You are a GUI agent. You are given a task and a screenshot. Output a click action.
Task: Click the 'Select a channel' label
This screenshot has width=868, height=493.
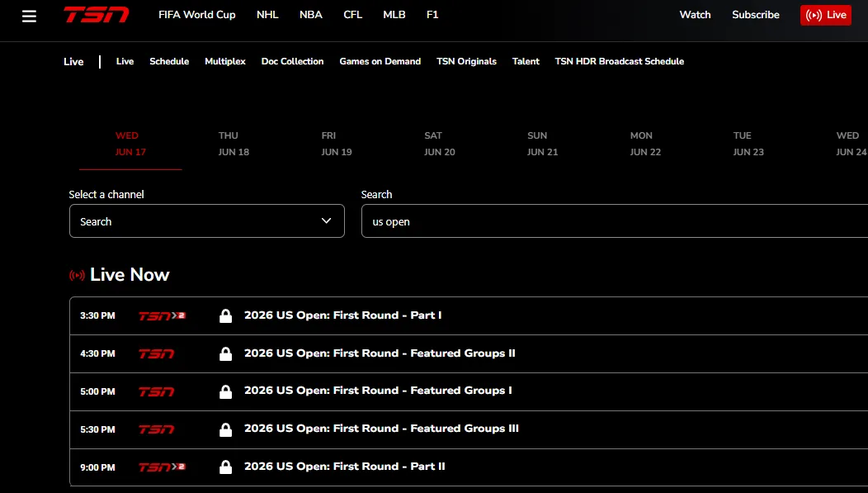[106, 194]
